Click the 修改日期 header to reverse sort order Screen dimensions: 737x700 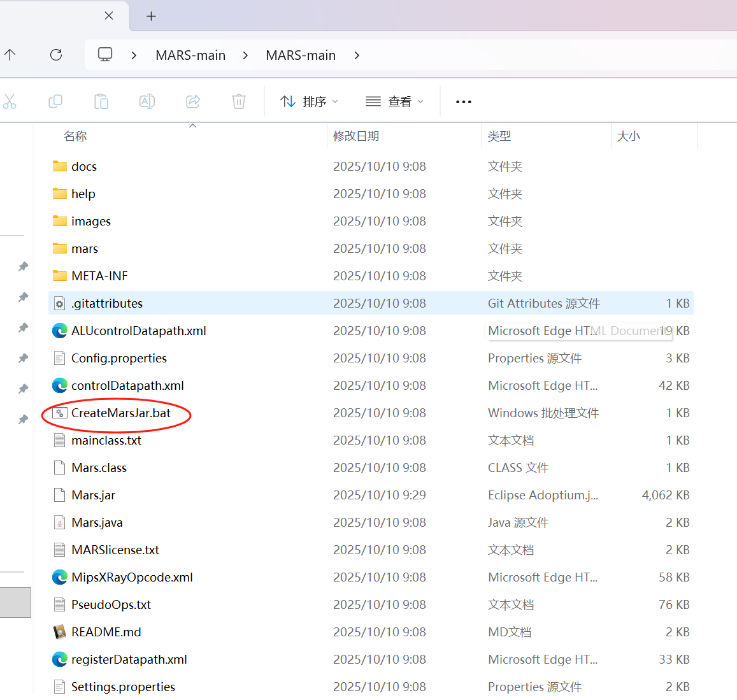[x=355, y=136]
